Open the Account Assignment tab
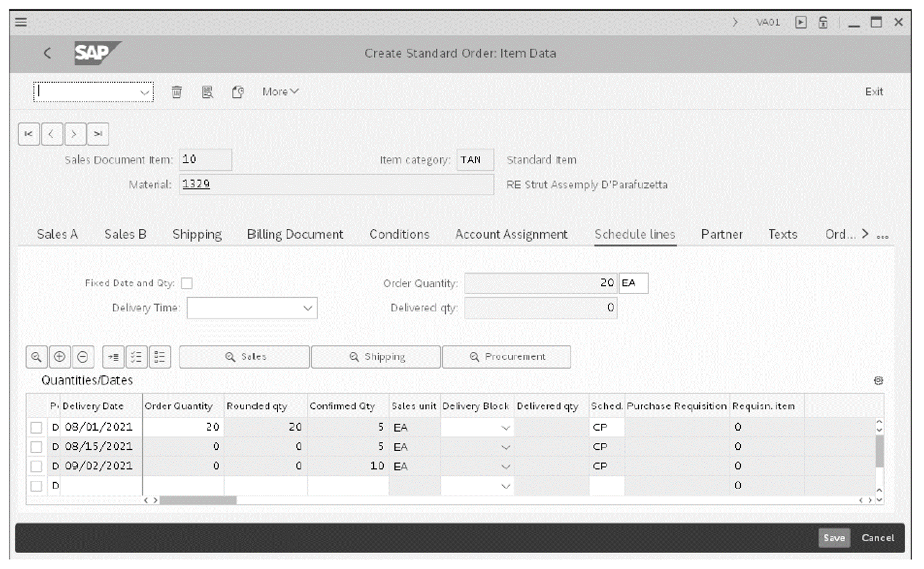This screenshot has width=924, height=569. [x=511, y=234]
